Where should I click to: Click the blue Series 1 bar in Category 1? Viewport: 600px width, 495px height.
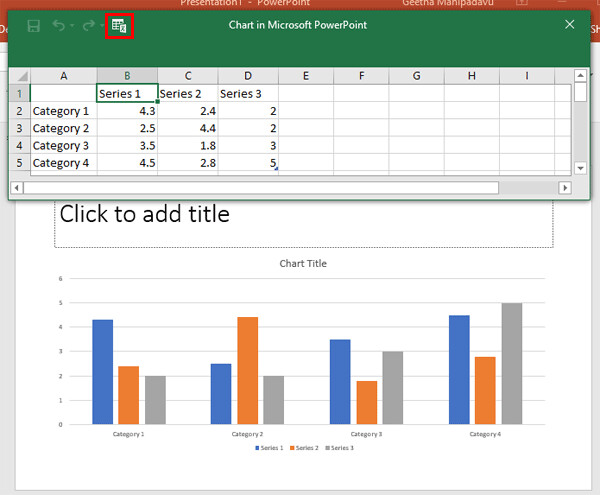(x=102, y=371)
